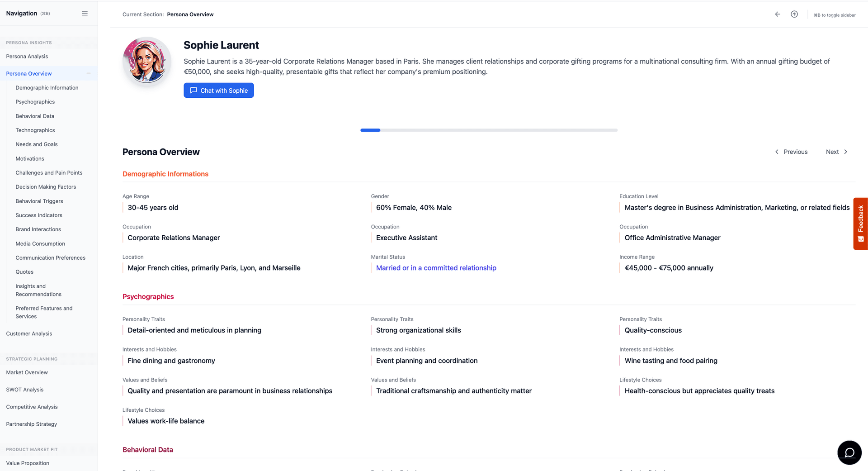The width and height of the screenshot is (868, 471).
Task: Select Value Proposition in sidebar
Action: pos(28,463)
